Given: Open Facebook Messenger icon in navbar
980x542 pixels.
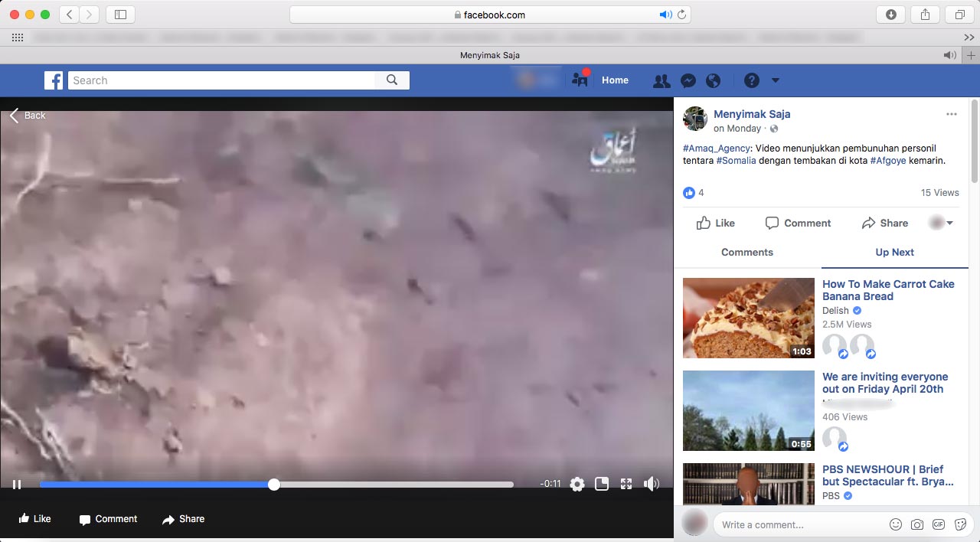Looking at the screenshot, I should coord(688,80).
